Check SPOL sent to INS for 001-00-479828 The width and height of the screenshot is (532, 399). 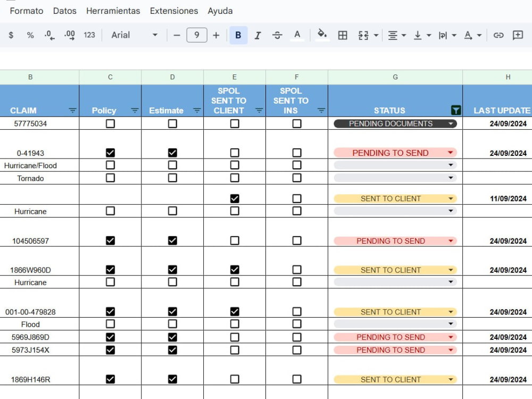tap(297, 311)
